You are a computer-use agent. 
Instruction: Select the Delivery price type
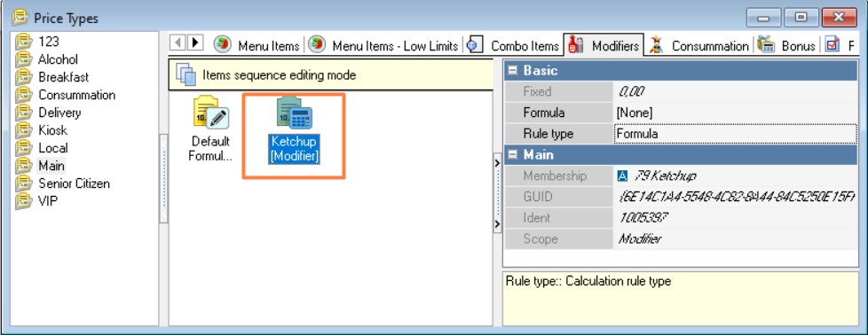[59, 113]
